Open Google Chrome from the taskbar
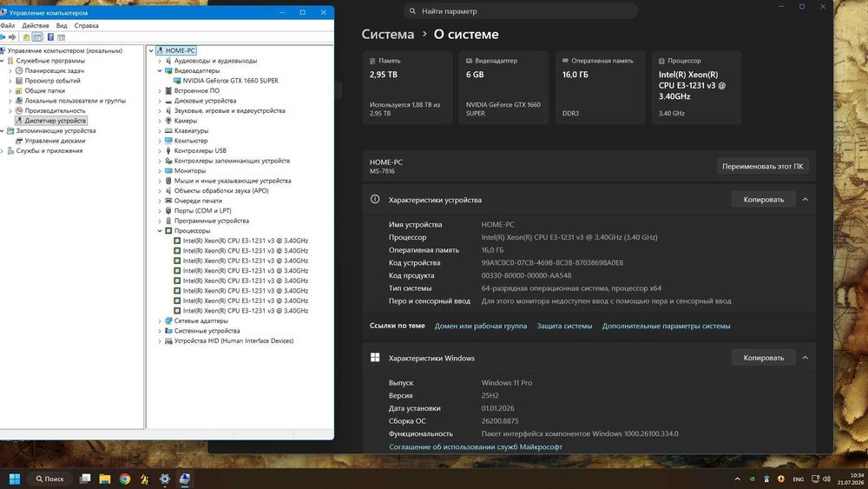868x489 pixels. (124, 479)
